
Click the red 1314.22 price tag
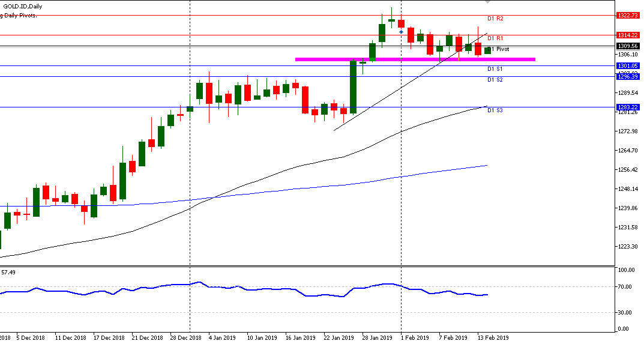[x=627, y=35]
